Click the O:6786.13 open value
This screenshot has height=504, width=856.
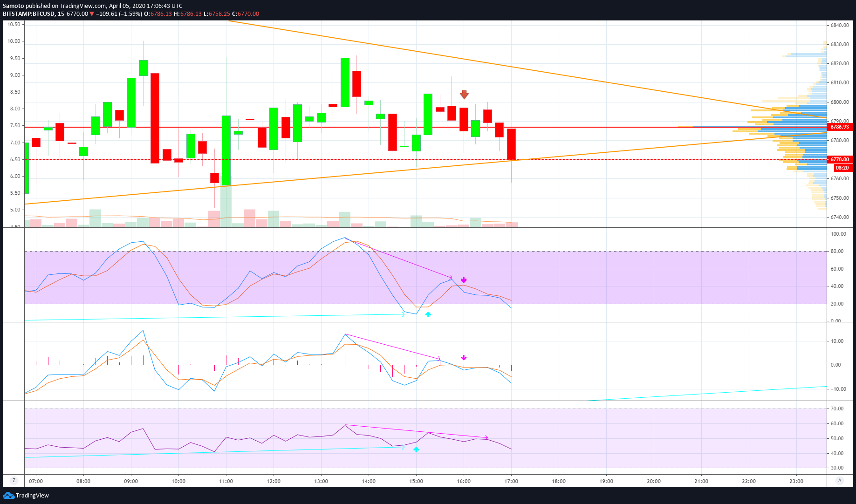tap(158, 14)
